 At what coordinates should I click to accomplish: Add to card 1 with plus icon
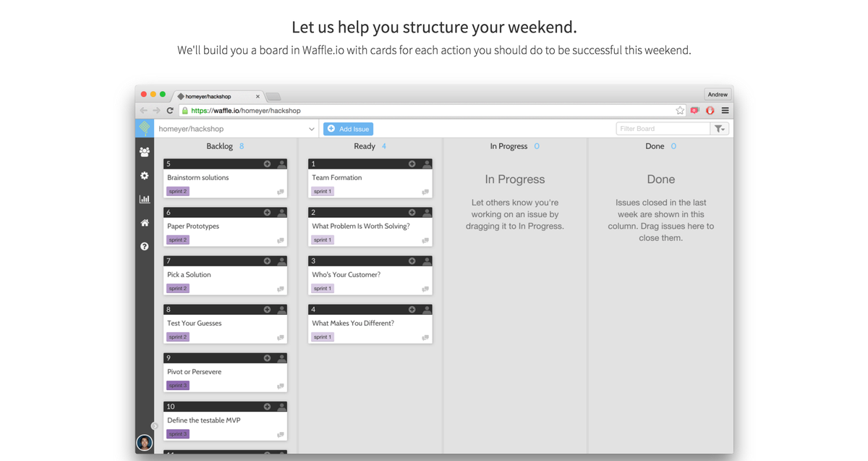(412, 164)
